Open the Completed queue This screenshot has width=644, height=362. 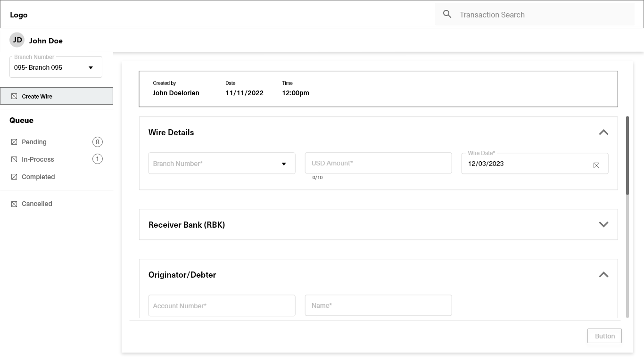click(38, 177)
